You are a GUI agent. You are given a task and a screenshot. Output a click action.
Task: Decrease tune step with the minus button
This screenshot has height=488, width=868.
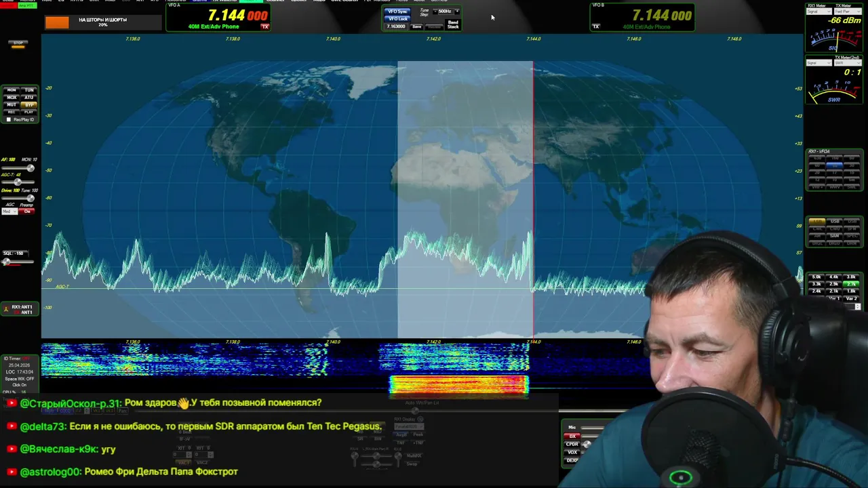pos(435,12)
